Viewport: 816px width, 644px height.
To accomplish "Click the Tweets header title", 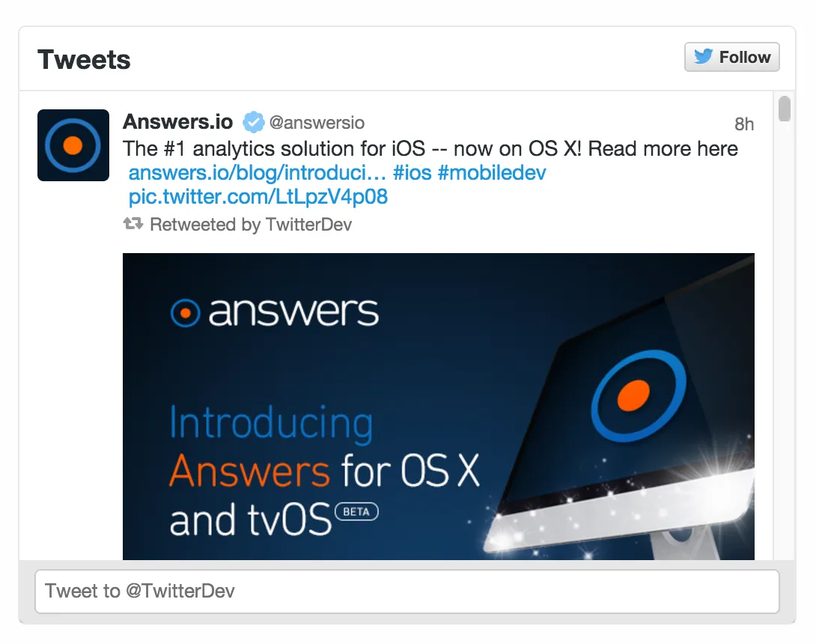I will [x=84, y=59].
